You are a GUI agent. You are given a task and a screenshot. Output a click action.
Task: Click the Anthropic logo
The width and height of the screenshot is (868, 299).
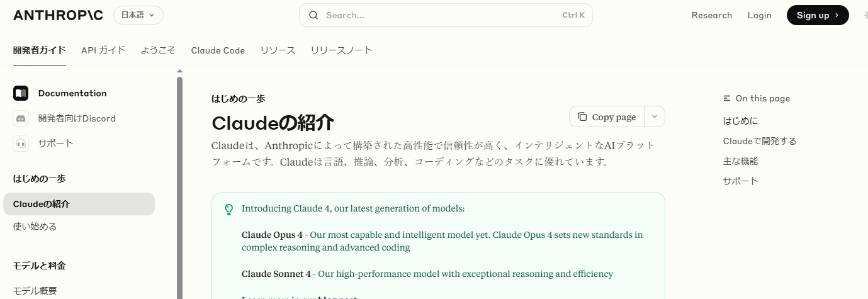[58, 15]
